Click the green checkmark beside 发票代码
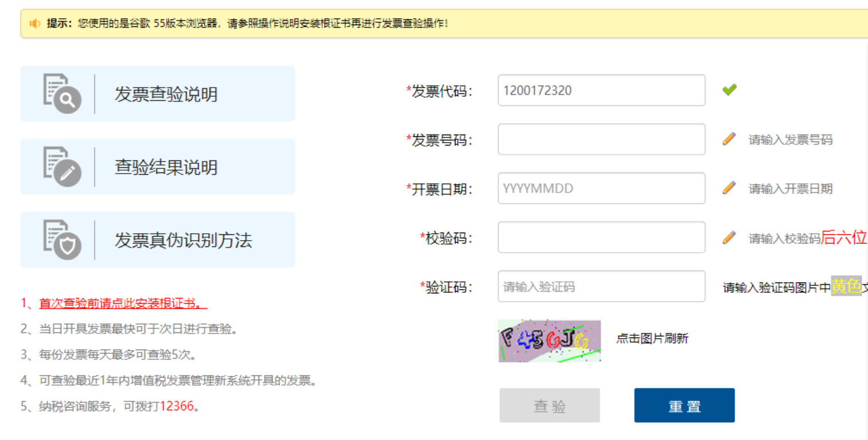The image size is (868, 440). (729, 90)
